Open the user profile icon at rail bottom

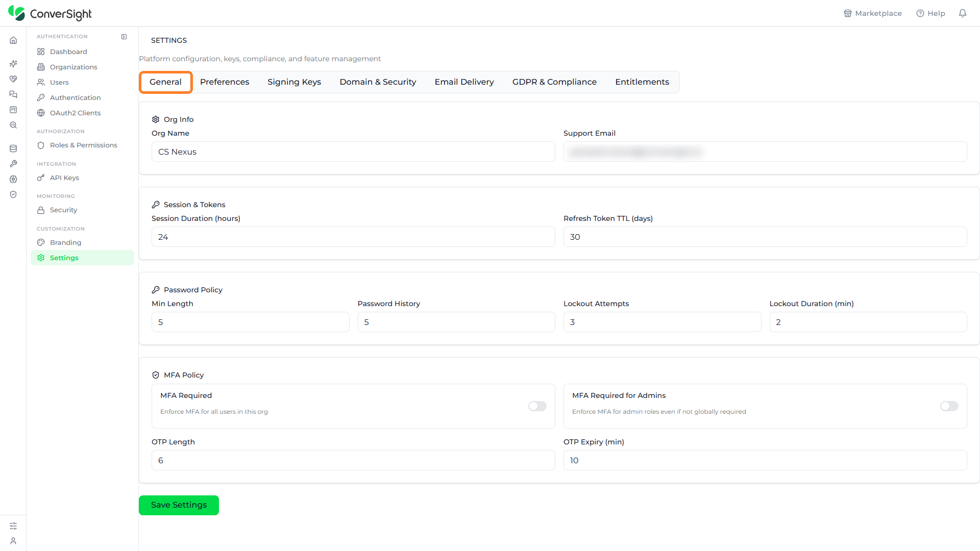click(x=13, y=541)
